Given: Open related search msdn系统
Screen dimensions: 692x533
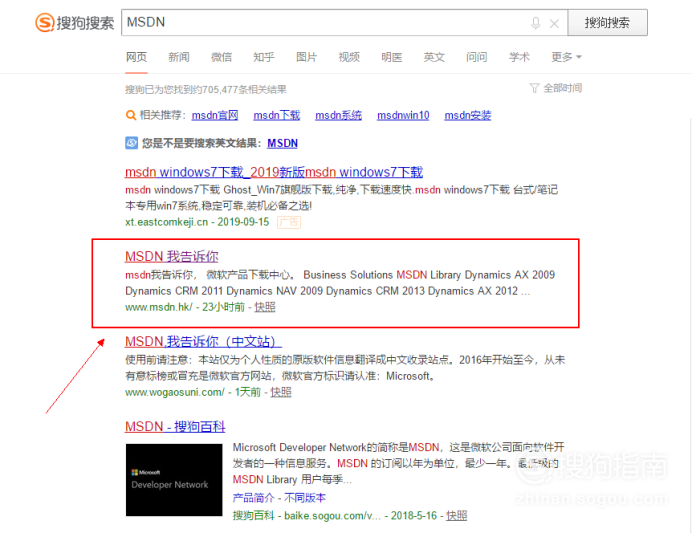Looking at the screenshot, I should 338,116.
